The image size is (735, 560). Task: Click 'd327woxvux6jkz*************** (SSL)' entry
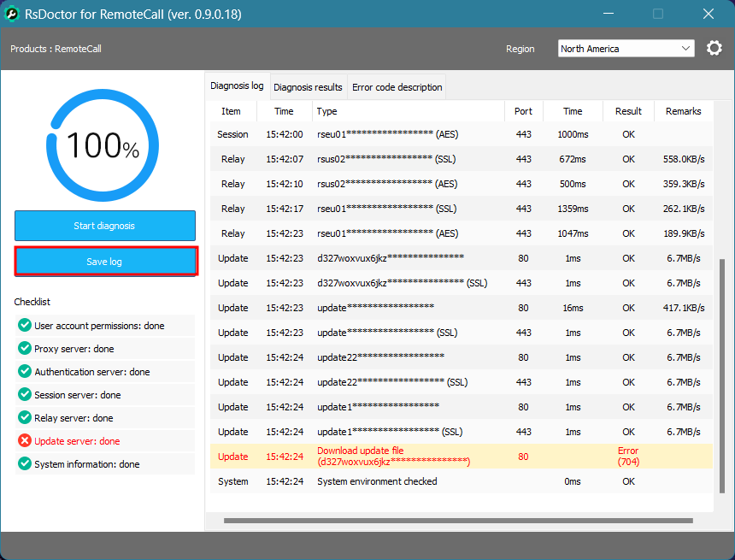click(403, 283)
